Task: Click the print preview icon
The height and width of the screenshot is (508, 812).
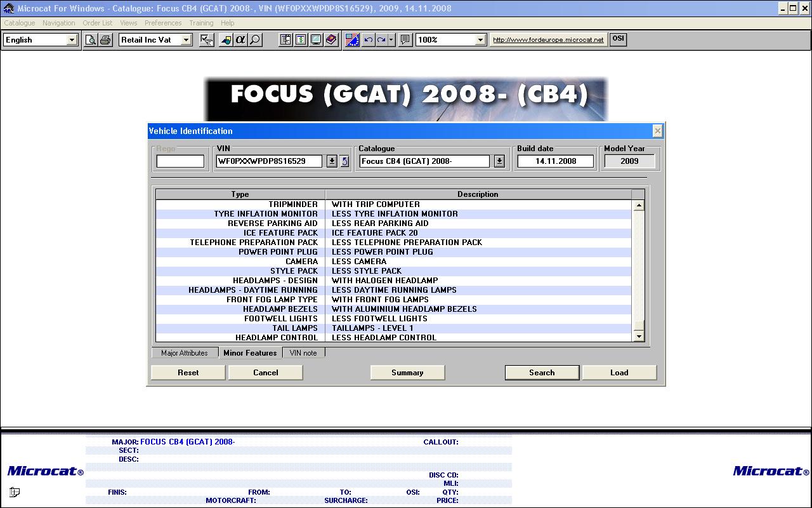Action: tap(91, 39)
